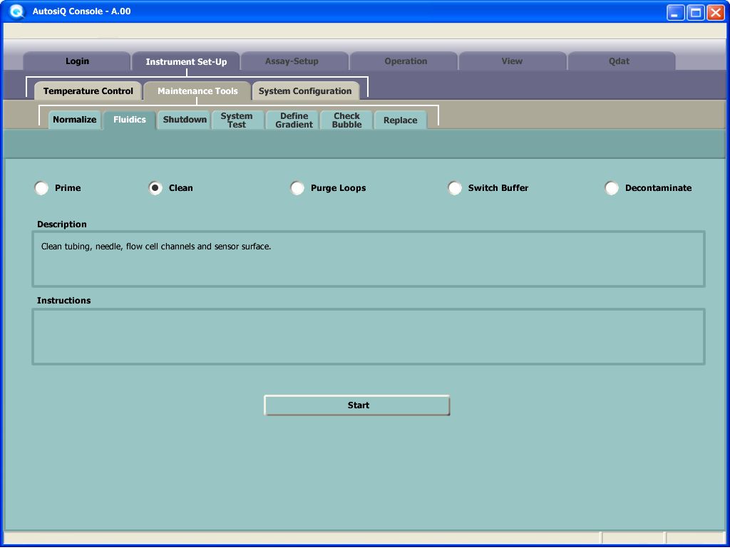Viewport: 730px width, 560px height.
Task: Click the Description label
Action: pyautogui.click(x=62, y=224)
